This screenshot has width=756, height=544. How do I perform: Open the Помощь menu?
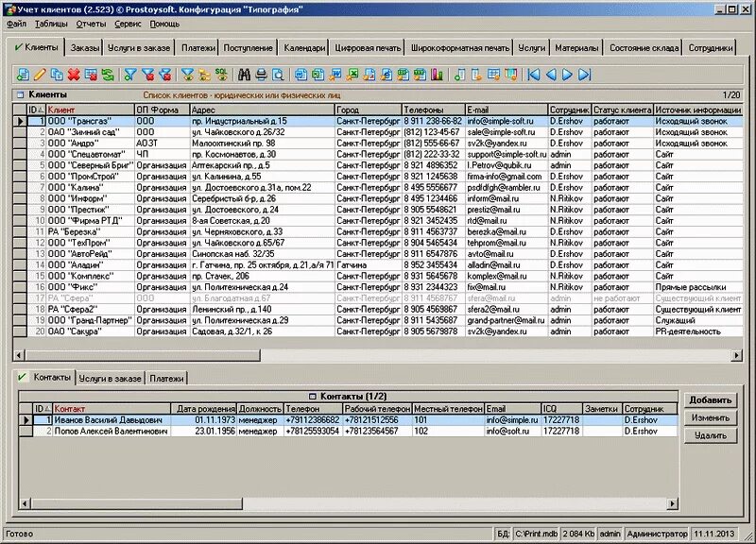tap(164, 24)
